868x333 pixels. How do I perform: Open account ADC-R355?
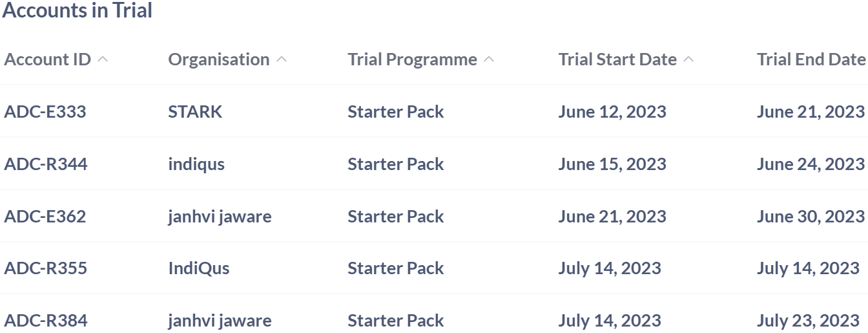tap(46, 268)
